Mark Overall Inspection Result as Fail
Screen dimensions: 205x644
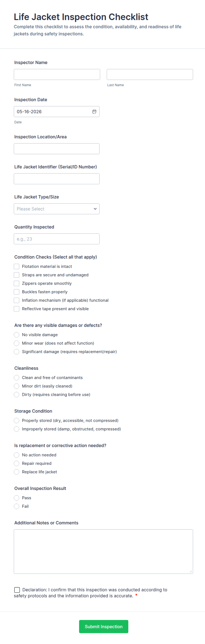tap(17, 506)
